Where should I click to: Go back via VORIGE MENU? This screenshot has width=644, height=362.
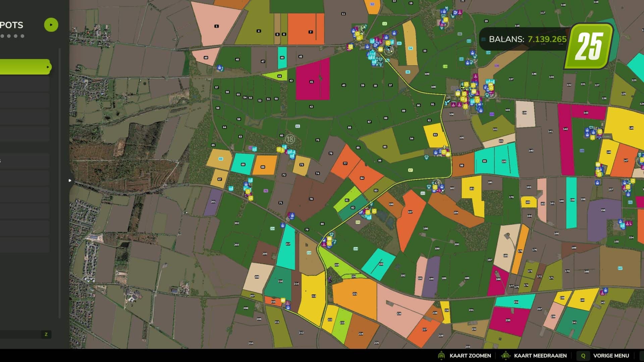pyautogui.click(x=611, y=356)
